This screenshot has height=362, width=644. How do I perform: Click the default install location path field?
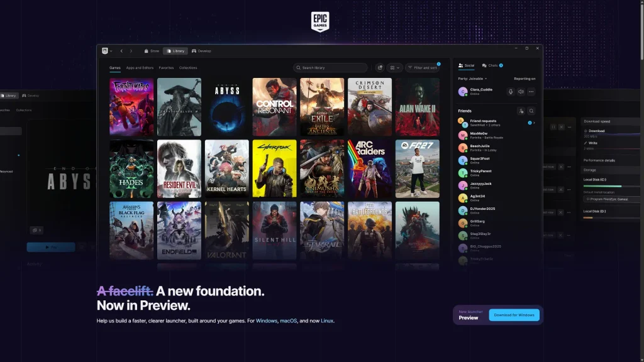click(611, 199)
